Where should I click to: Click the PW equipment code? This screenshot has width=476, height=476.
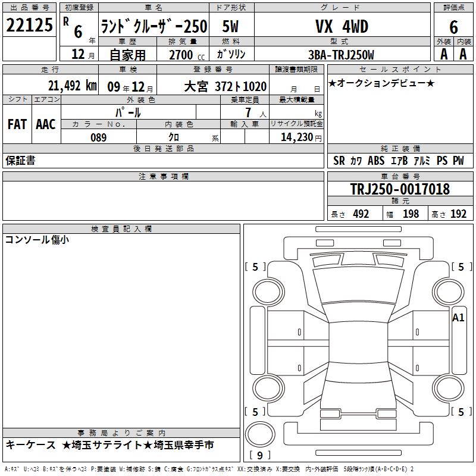click(x=458, y=161)
